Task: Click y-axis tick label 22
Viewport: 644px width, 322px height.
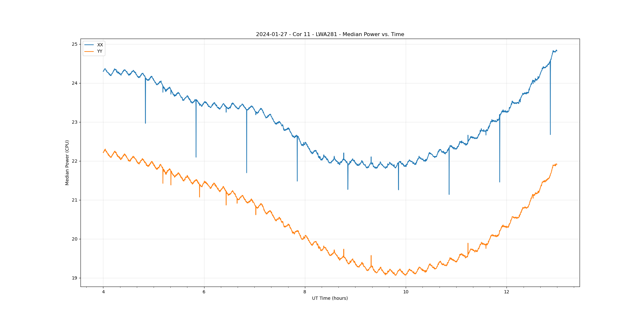Action: click(x=74, y=161)
